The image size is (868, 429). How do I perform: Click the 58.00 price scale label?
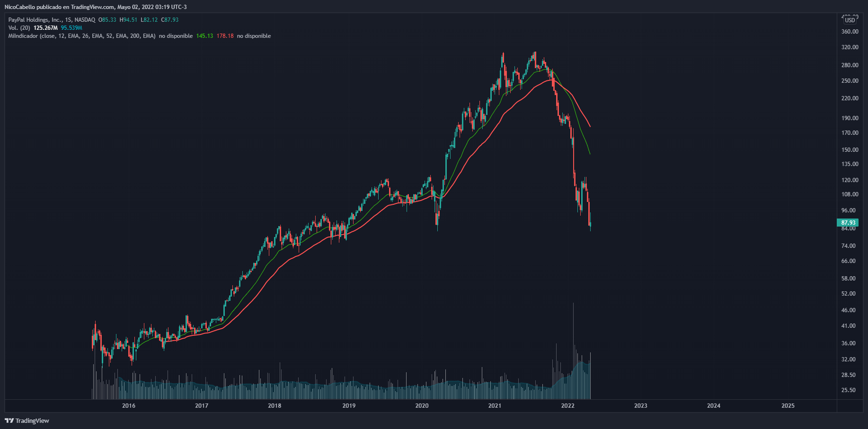tap(849, 279)
